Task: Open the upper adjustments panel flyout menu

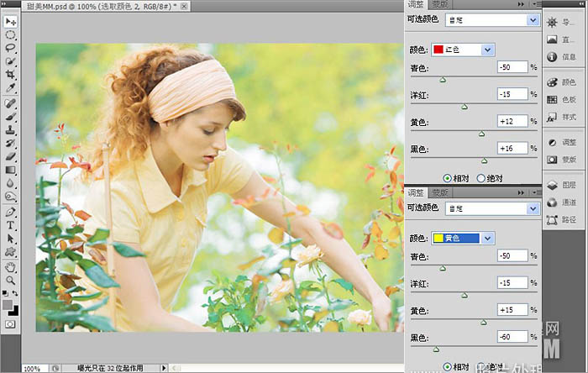Action: click(x=537, y=4)
